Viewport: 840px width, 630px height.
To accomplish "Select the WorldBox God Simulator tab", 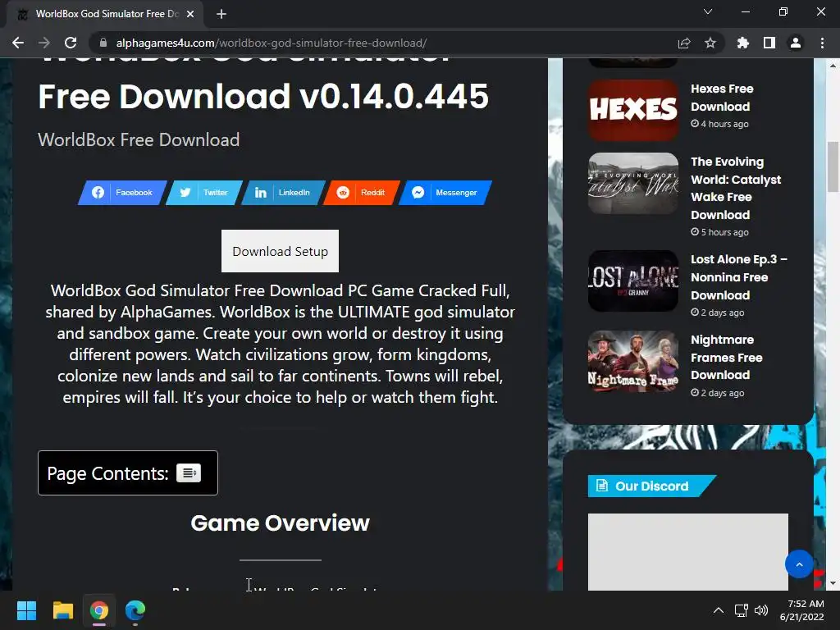I will (x=104, y=14).
